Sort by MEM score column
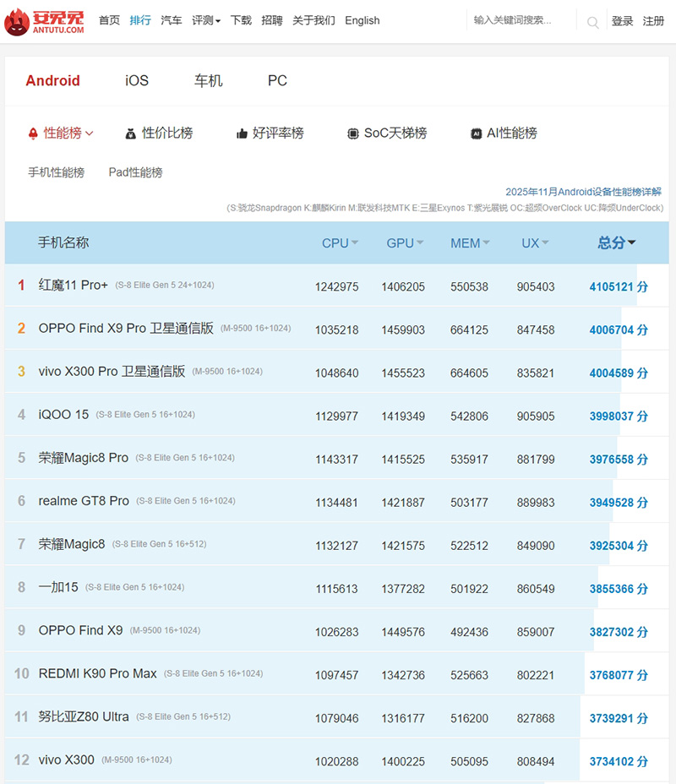The height and width of the screenshot is (784, 676). click(x=470, y=243)
